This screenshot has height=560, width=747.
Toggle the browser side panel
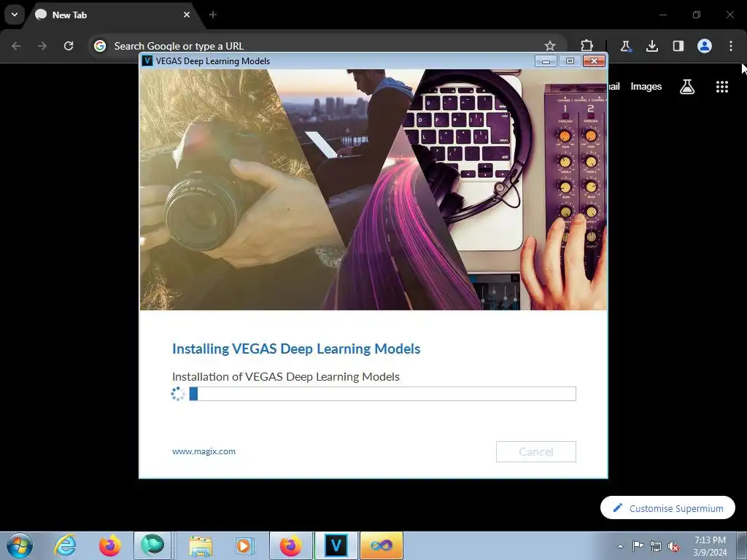pos(678,46)
